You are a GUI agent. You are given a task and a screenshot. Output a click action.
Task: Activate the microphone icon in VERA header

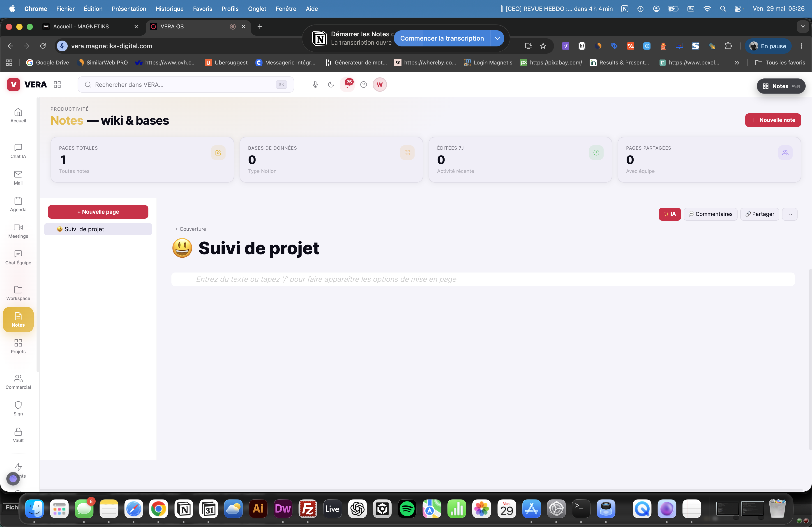point(315,85)
